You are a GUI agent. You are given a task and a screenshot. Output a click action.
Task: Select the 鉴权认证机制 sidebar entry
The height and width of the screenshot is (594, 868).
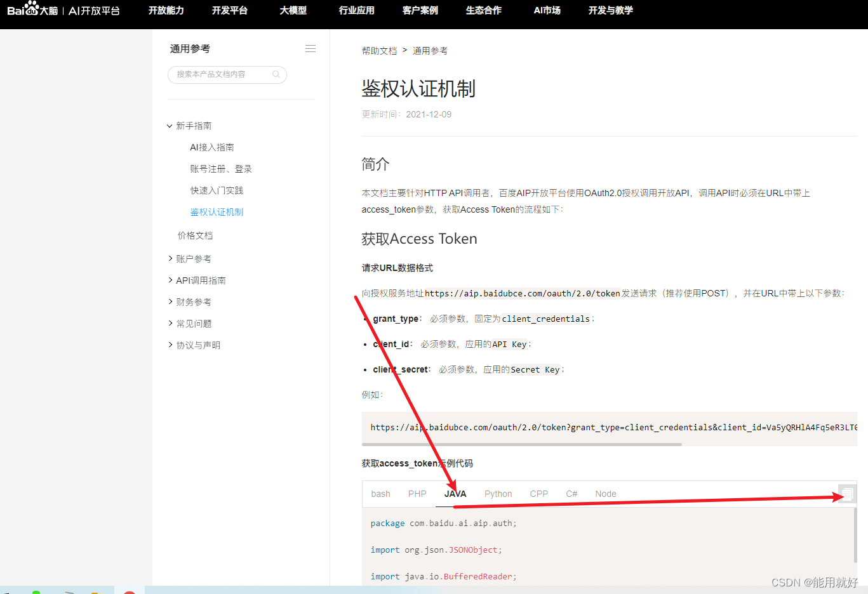pyautogui.click(x=217, y=212)
